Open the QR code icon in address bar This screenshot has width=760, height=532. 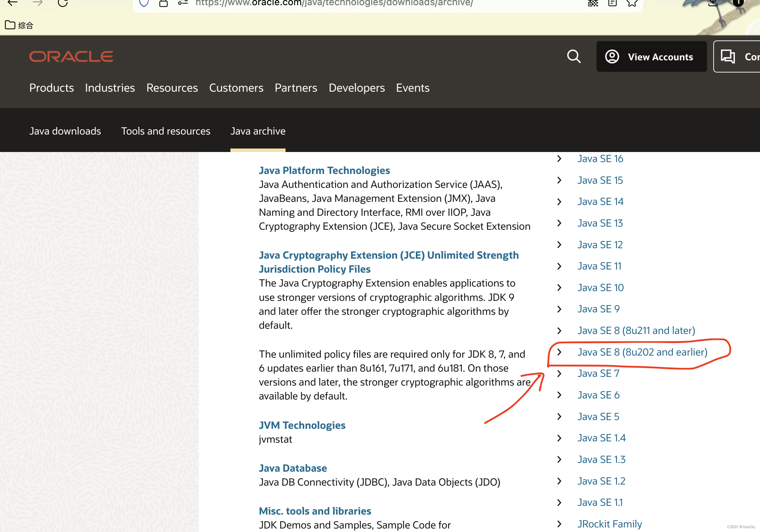(593, 3)
